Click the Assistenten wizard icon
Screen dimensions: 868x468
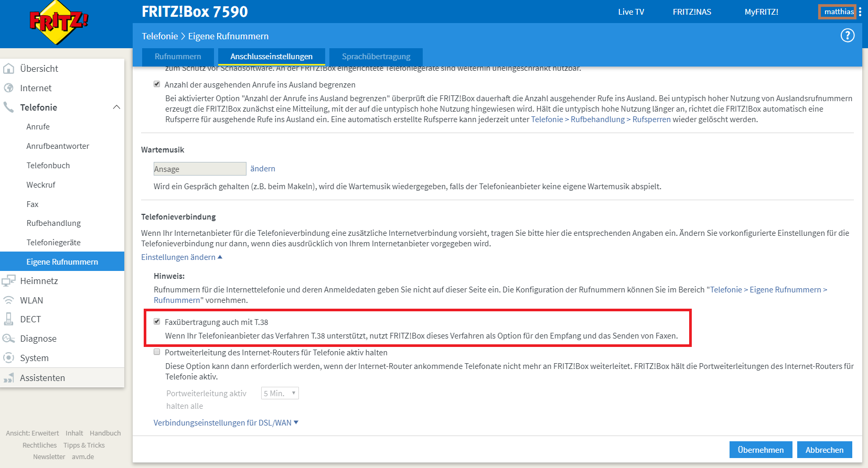pos(8,378)
